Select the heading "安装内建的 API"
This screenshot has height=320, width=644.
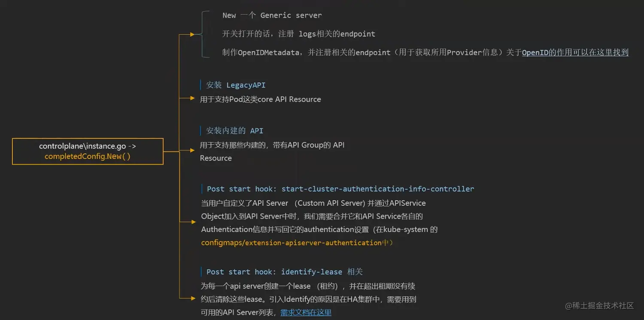pyautogui.click(x=234, y=131)
